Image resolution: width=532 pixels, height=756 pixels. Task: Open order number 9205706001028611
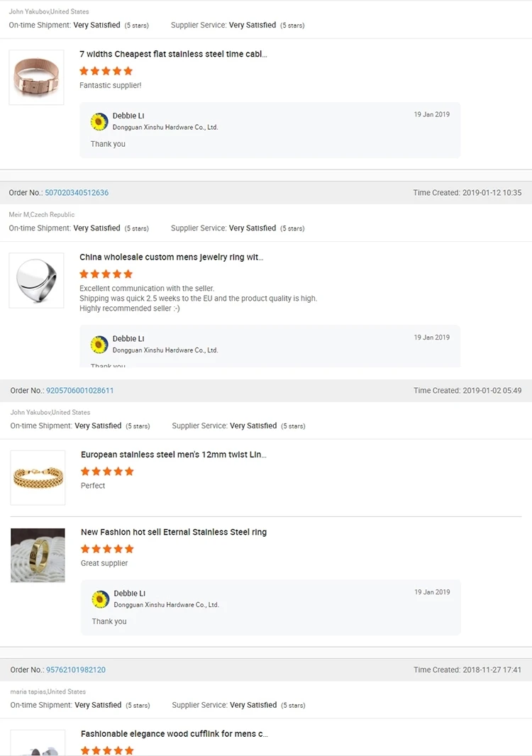(x=79, y=391)
